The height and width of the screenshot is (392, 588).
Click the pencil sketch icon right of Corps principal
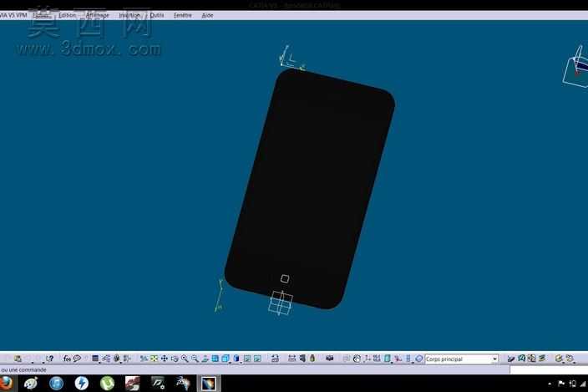(x=511, y=359)
